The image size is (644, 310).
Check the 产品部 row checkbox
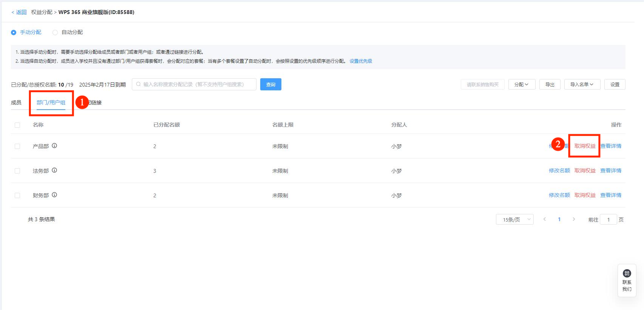[x=17, y=146]
